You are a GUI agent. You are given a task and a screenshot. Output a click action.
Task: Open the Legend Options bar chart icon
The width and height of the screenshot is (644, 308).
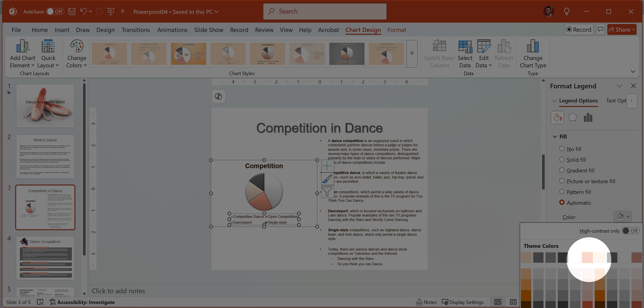[x=588, y=117]
